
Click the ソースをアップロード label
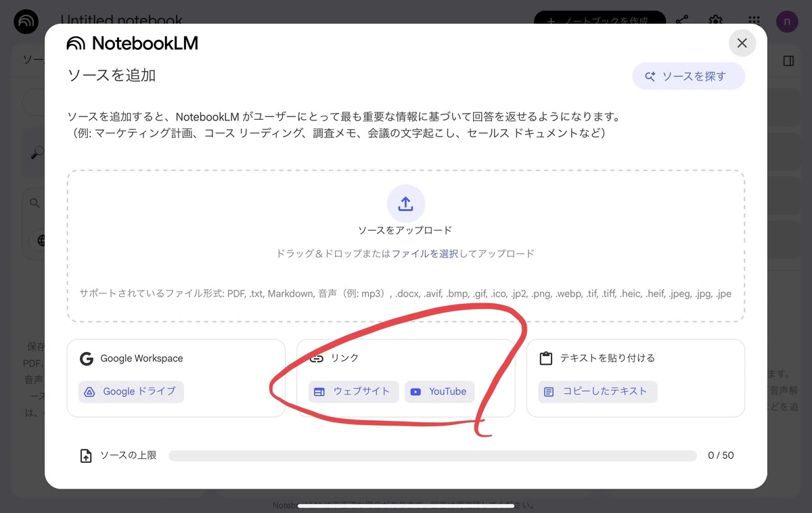click(x=405, y=231)
